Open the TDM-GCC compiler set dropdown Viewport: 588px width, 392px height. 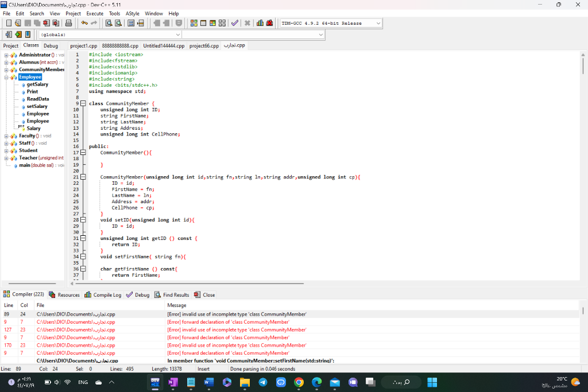(x=378, y=23)
